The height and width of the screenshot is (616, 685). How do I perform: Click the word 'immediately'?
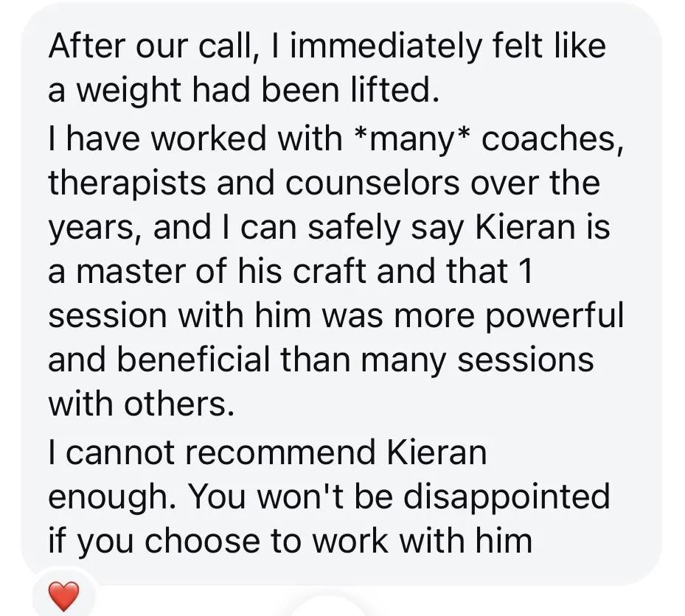pos(385,46)
